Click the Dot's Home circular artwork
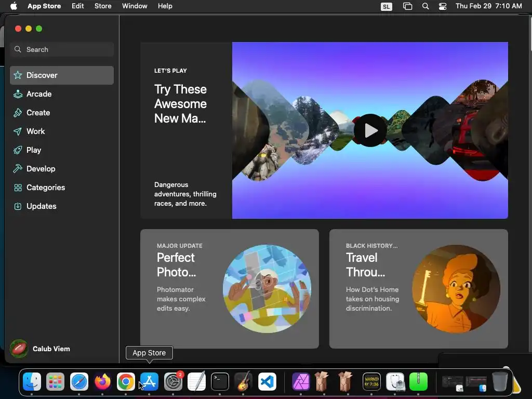532x399 pixels. pyautogui.click(x=456, y=289)
